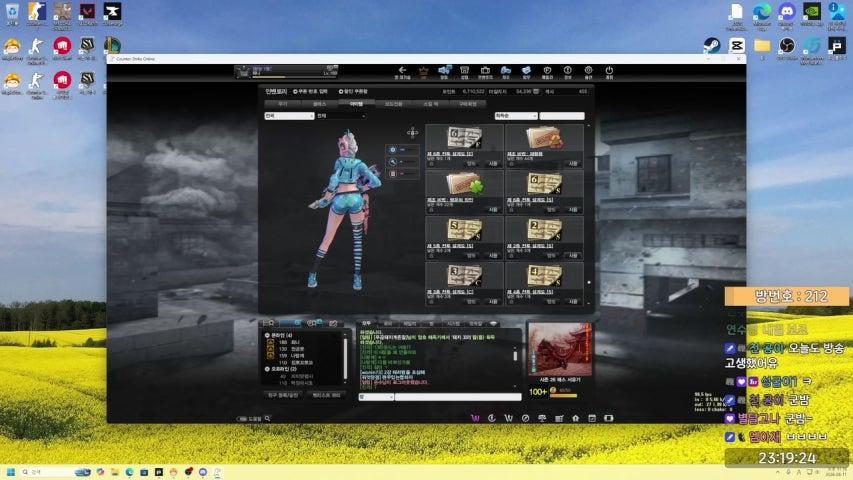Click the crossed circle icon in bottom bar
Image resolution: width=853 pixels, height=480 pixels.
[x=525, y=418]
